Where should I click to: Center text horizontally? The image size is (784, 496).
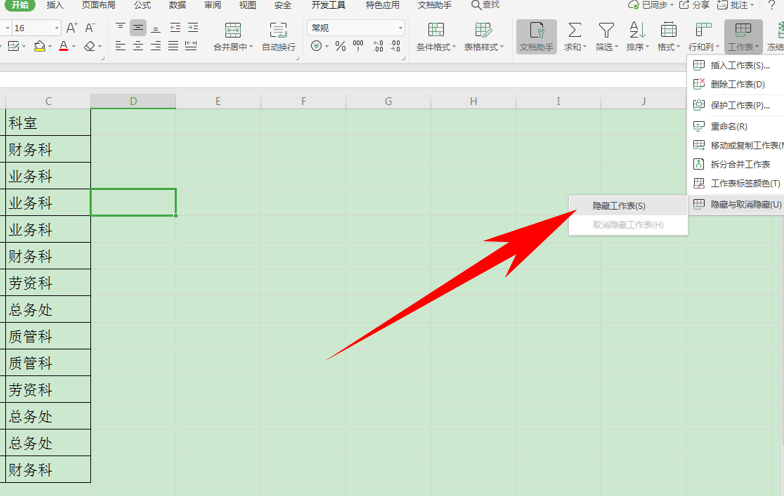(138, 46)
